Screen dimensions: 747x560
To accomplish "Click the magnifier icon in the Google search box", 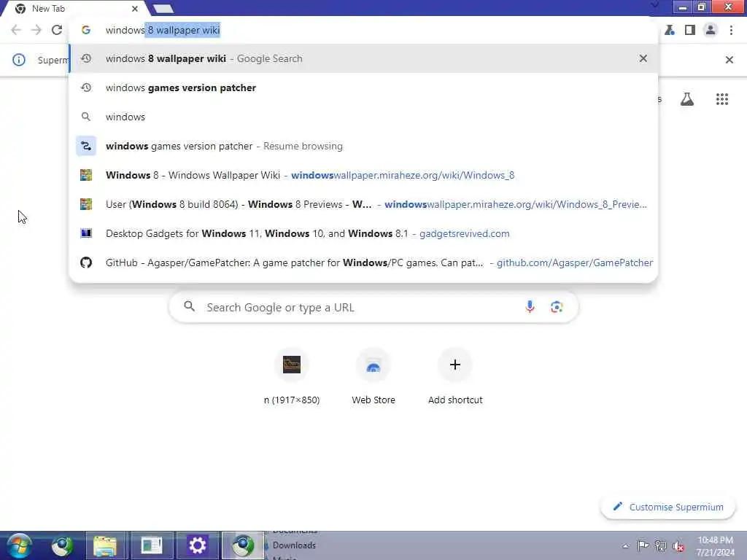I will pos(189,307).
